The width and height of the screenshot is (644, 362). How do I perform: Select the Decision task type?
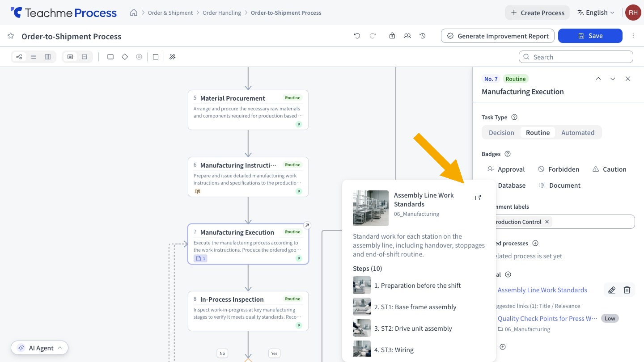501,133
